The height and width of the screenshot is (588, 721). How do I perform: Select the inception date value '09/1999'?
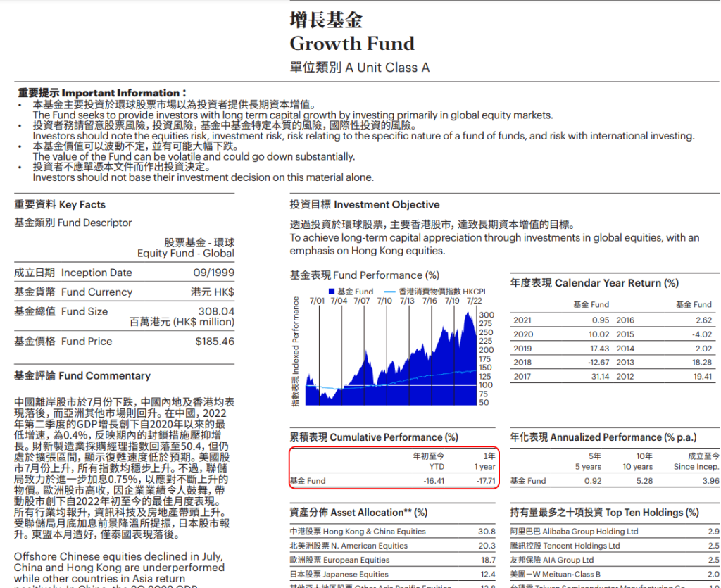[214, 273]
